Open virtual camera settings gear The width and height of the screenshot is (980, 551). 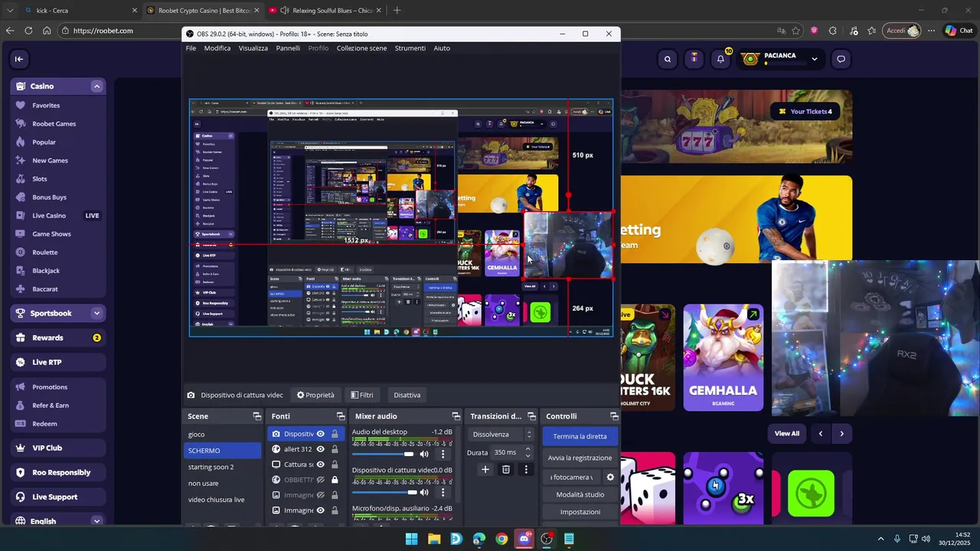pos(610,477)
